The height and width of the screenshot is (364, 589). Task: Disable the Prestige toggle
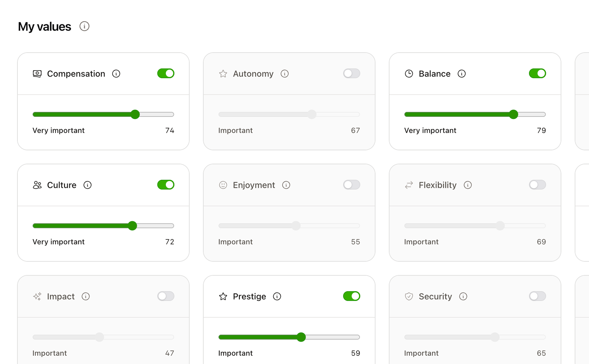point(351,296)
